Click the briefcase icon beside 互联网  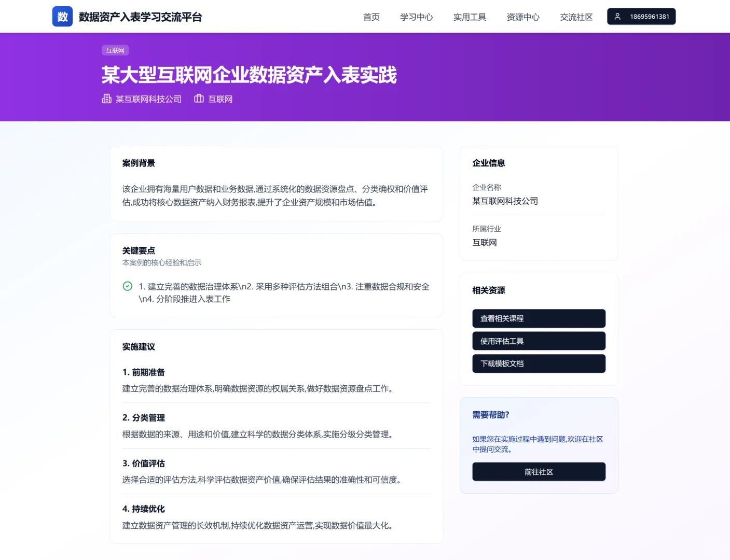(x=199, y=99)
